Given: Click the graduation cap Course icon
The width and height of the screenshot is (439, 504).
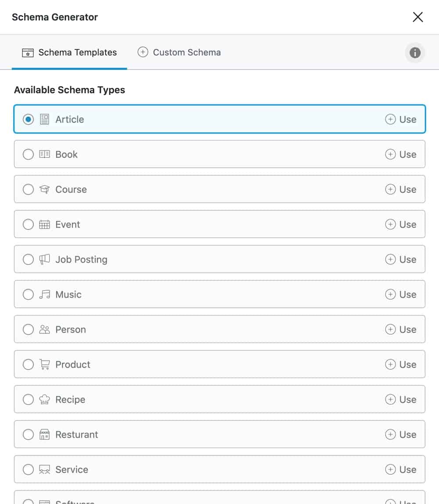Looking at the screenshot, I should [44, 189].
